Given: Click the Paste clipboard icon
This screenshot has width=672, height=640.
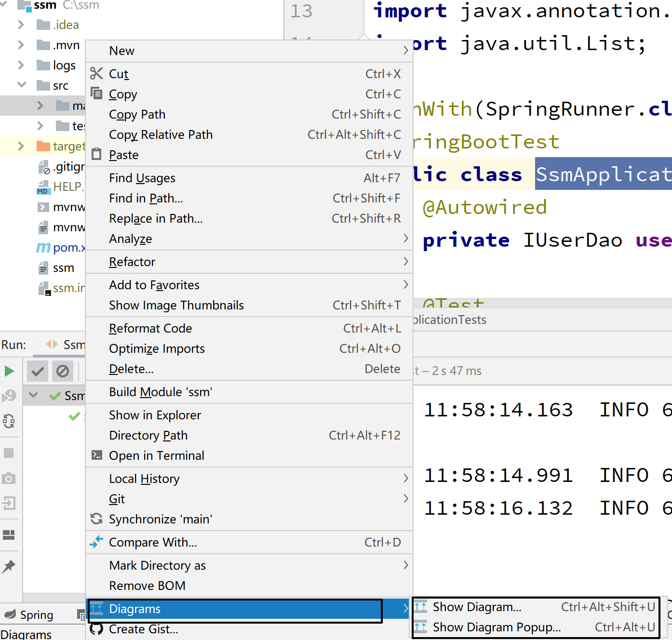Looking at the screenshot, I should pos(96,154).
